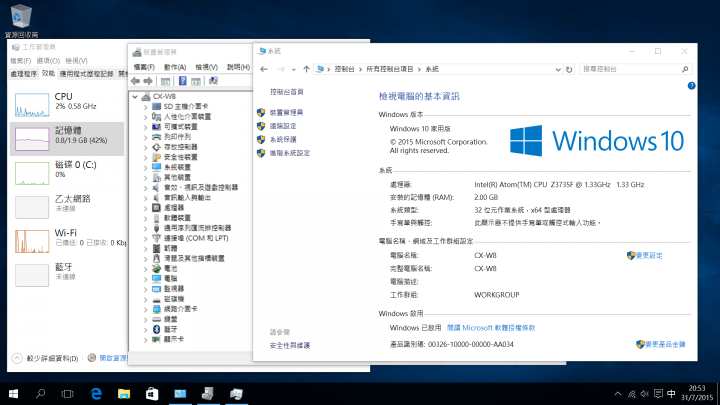Expand 列印佇列 category
The image size is (720, 405).
point(145,137)
